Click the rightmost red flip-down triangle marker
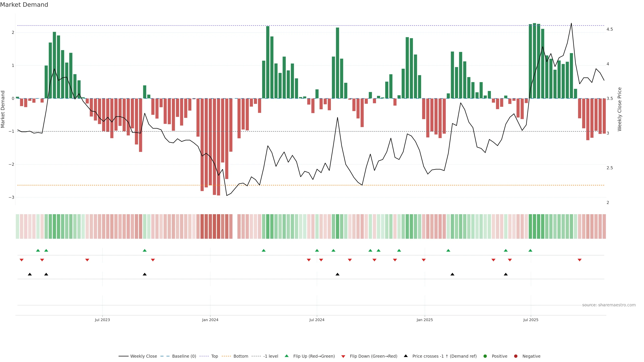Viewport: 644px width, 362px height. pos(579,260)
